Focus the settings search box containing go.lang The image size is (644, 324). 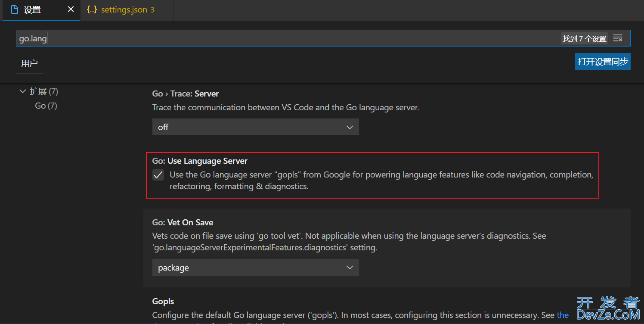(x=323, y=38)
